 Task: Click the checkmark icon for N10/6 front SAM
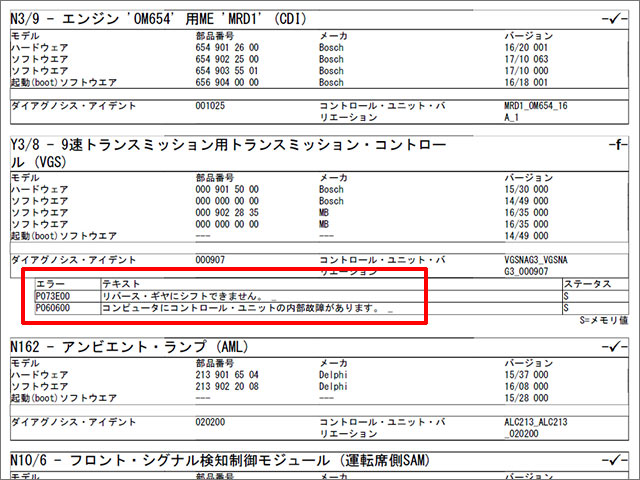coord(613,461)
